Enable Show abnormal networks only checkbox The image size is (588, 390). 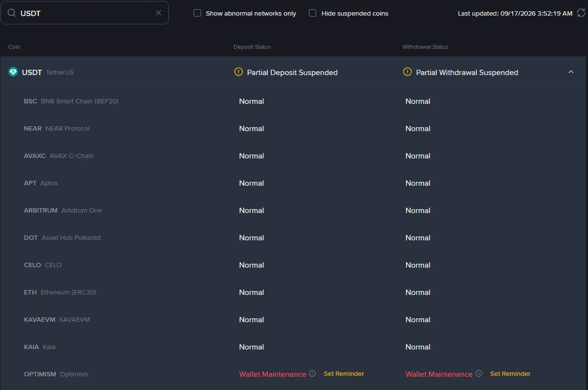(198, 13)
